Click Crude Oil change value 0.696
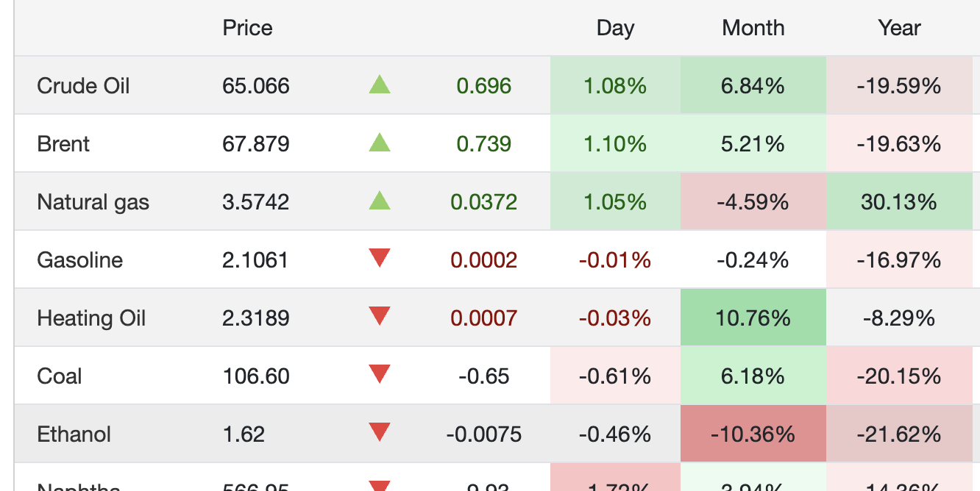This screenshot has height=491, width=980. [x=484, y=86]
